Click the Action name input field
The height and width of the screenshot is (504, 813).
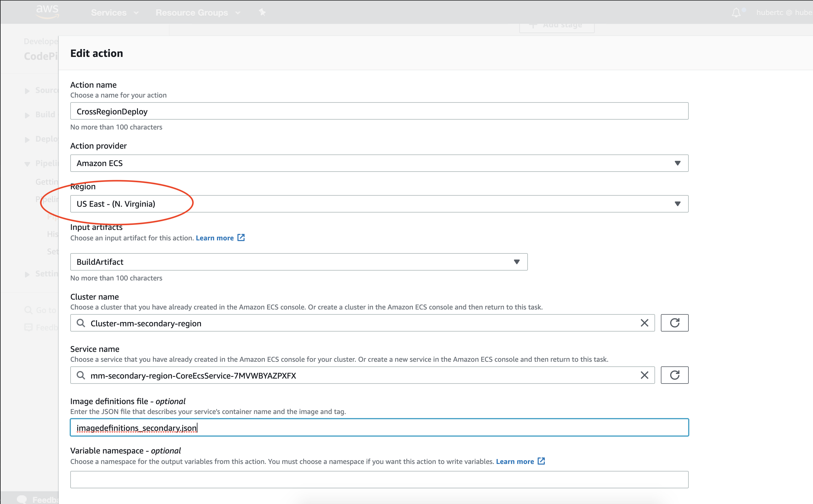click(379, 111)
